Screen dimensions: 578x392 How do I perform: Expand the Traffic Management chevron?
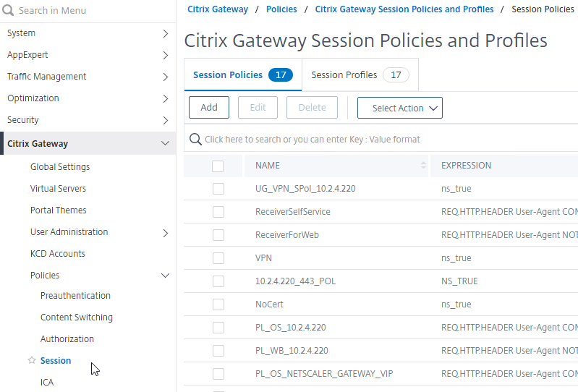[x=166, y=77]
